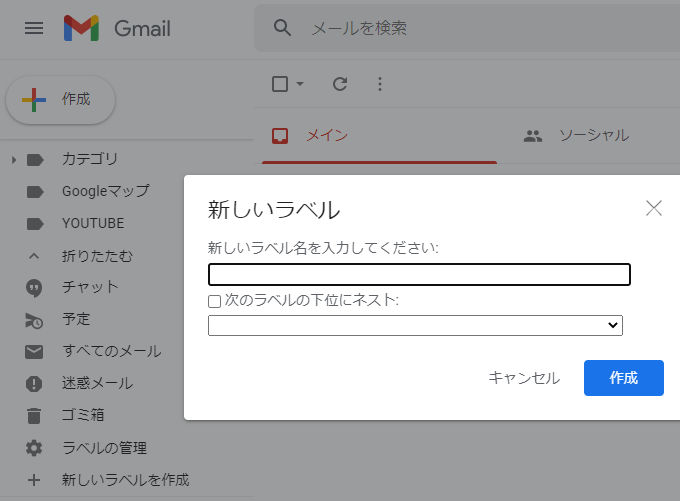Screen dimensions: 680x501
Task: Click the inbox icon on the メイン tab
Action: (280, 136)
